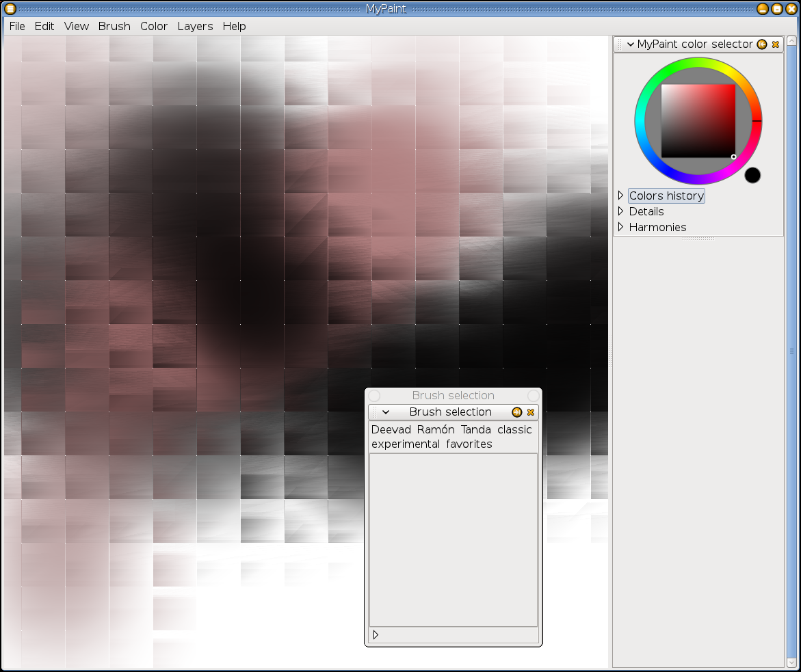Close the Brush selection panel
The image size is (801, 672).
point(530,412)
